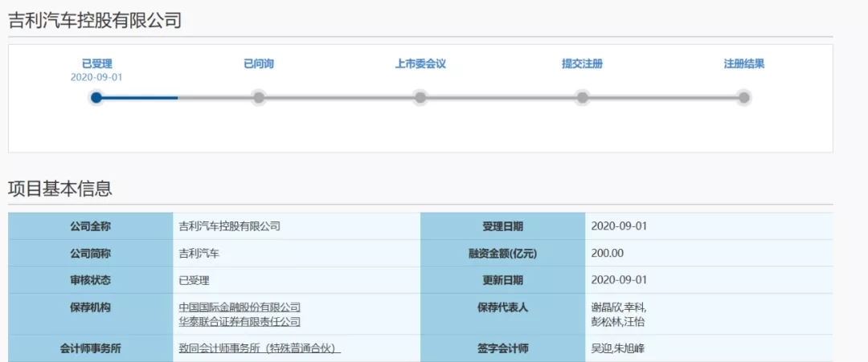Click the 吉利汽车 short name value
Screen dimensions: 868x362
click(x=199, y=254)
